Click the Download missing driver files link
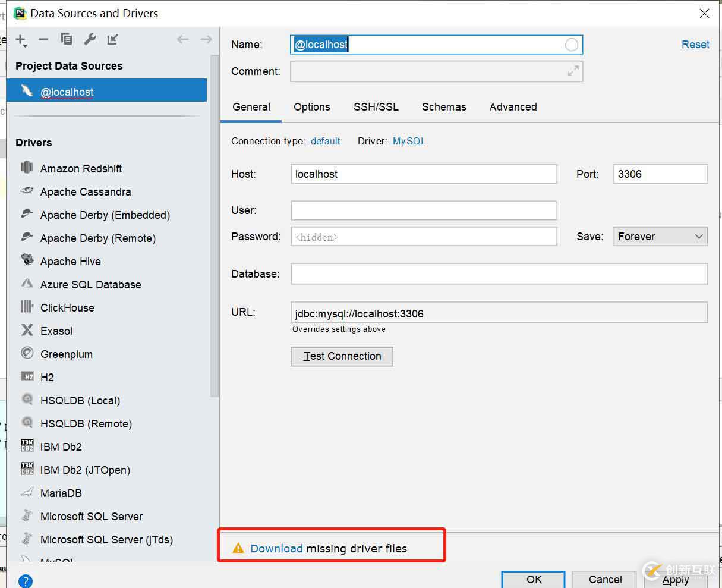The height and width of the screenshot is (588, 722). tap(276, 549)
